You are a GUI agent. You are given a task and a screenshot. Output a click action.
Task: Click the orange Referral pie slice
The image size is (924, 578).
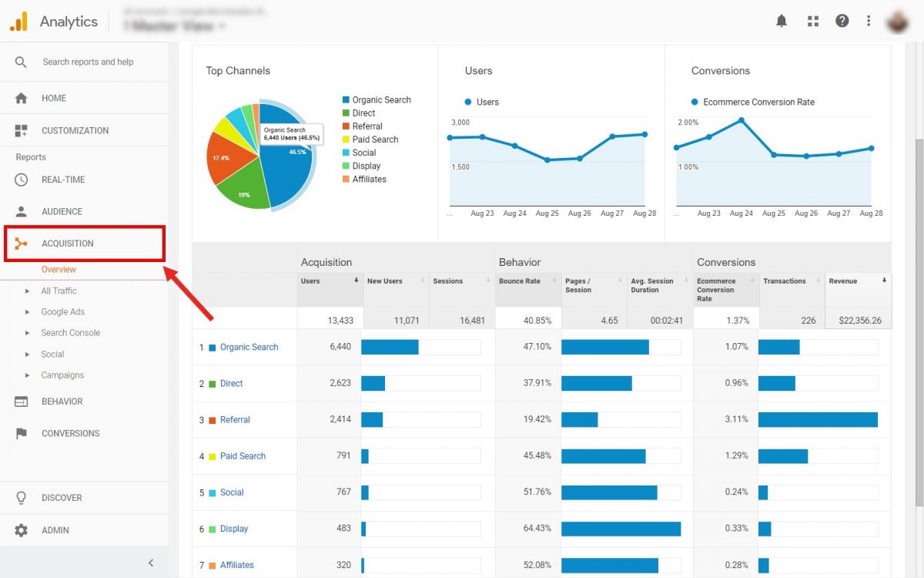coord(226,159)
